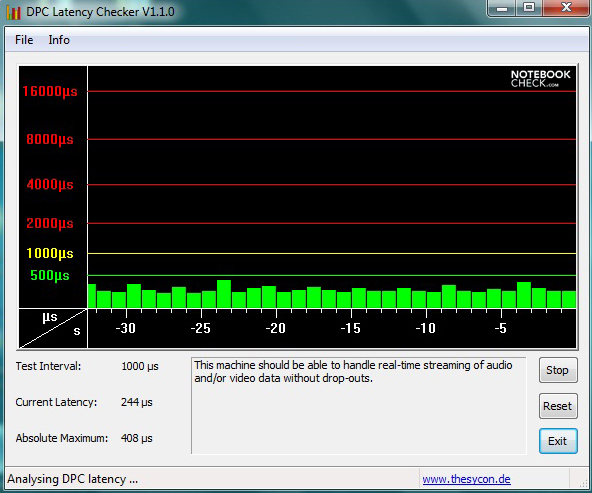Click the -30 second axis marker

(126, 328)
